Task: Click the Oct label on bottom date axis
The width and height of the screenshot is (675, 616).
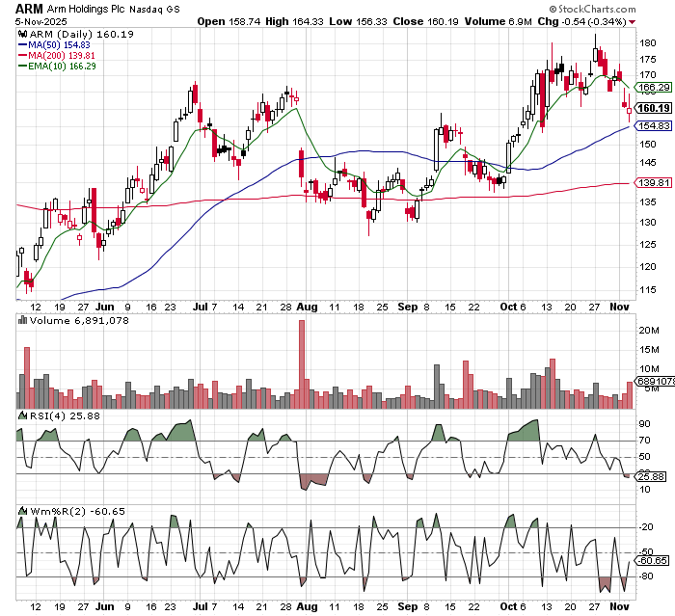Action: [x=508, y=607]
